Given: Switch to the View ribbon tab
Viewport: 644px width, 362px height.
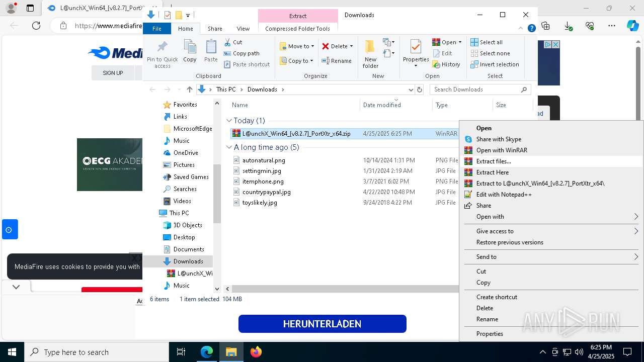Looking at the screenshot, I should click(243, 29).
